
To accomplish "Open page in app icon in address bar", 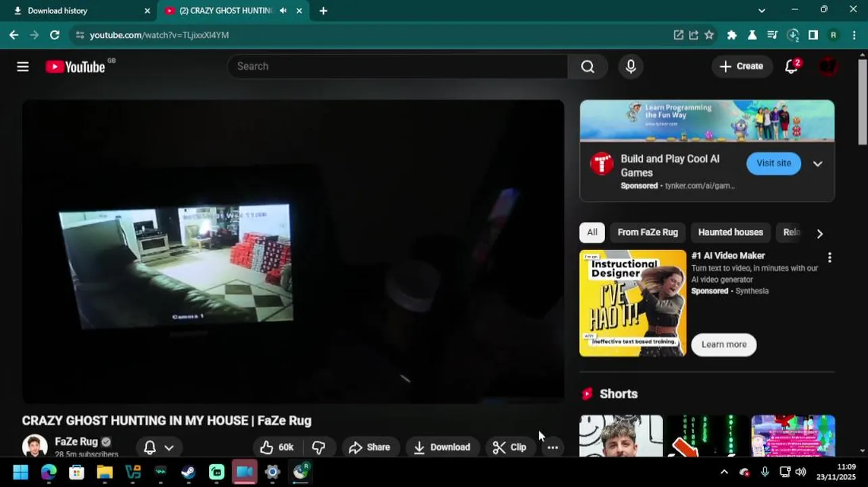I will pos(678,34).
